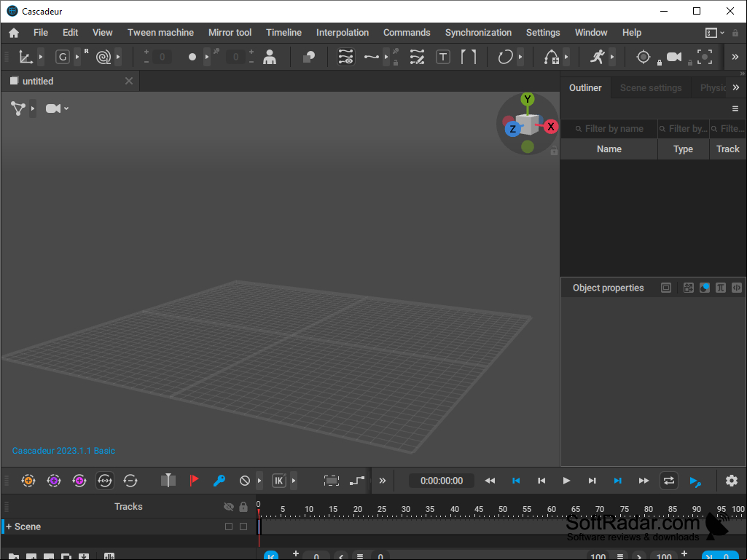Open the Interpolation menu
Viewport: 747px width, 560px height.
pyautogui.click(x=343, y=33)
